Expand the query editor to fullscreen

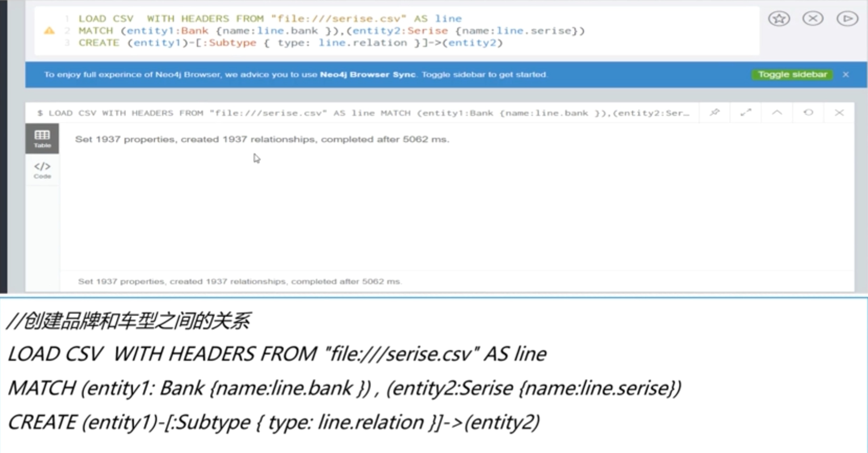pos(746,112)
